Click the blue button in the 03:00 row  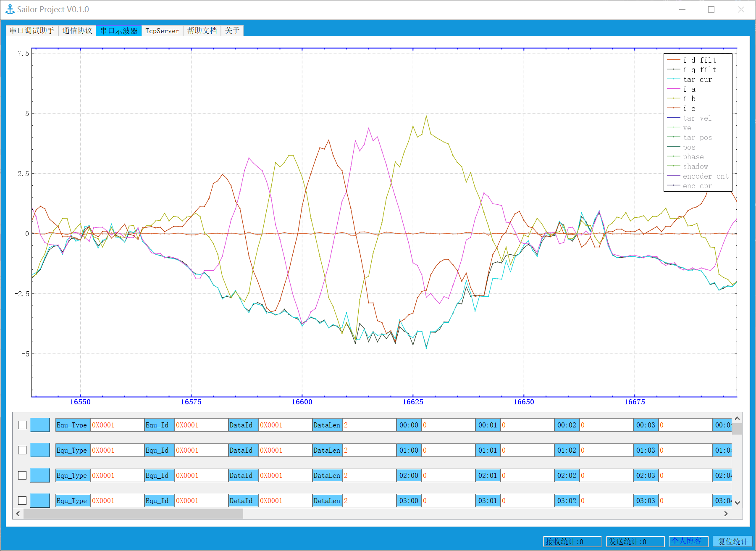tap(40, 501)
